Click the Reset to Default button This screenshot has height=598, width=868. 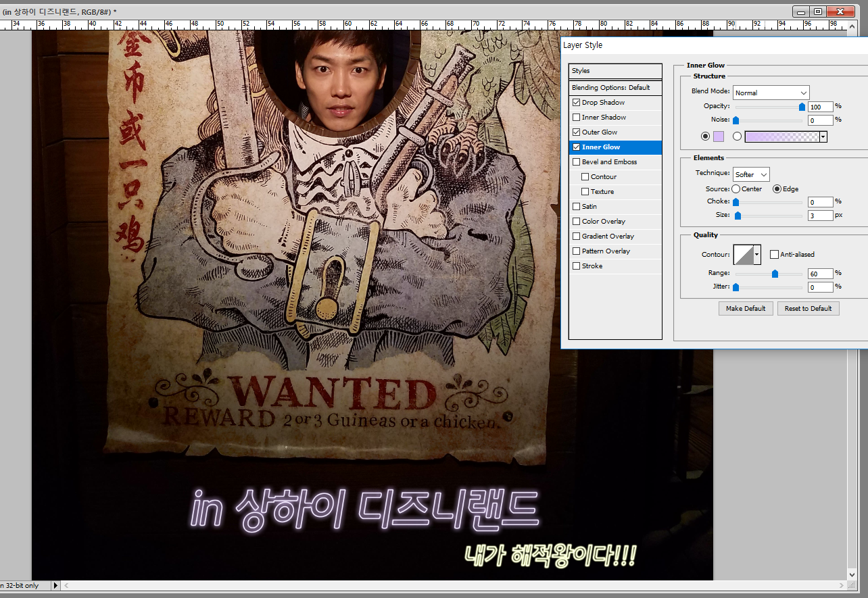808,308
